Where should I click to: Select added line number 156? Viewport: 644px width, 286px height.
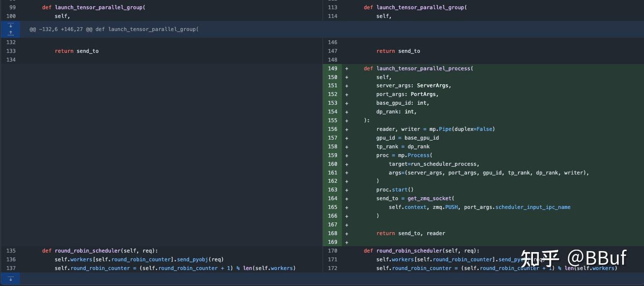[332, 129]
